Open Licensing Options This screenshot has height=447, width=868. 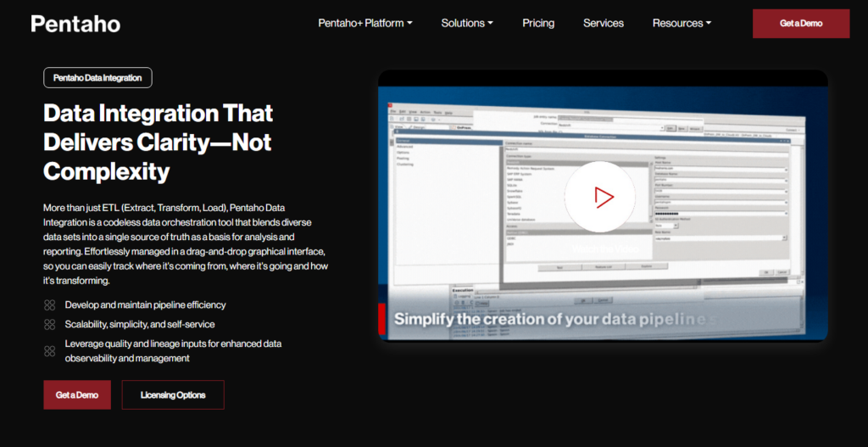(173, 395)
